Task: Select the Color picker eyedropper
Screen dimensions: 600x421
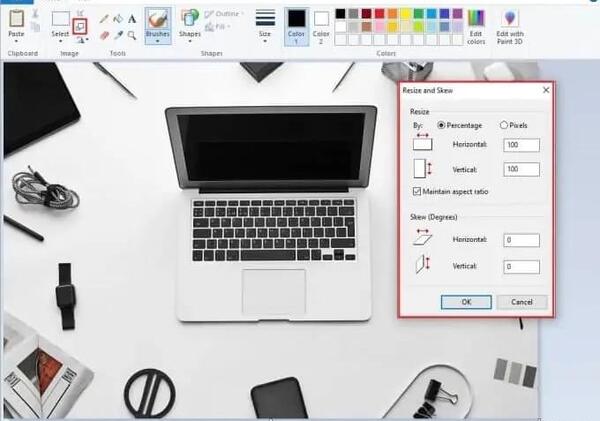Action: click(119, 36)
